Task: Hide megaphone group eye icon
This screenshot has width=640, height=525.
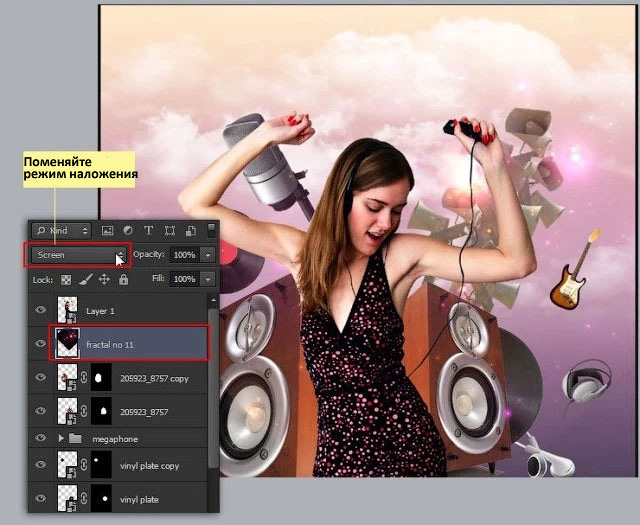Action: [x=40, y=438]
